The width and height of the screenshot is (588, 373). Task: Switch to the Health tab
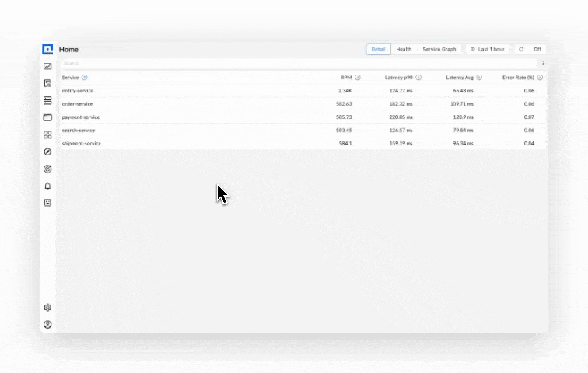pos(404,49)
